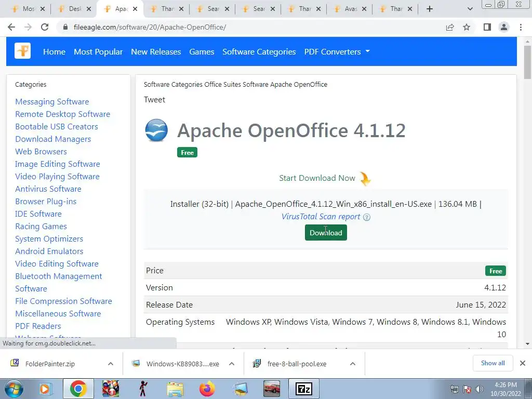Viewport: 532px width, 399px height.
Task: Click the browser forward arrow
Action: click(28, 27)
